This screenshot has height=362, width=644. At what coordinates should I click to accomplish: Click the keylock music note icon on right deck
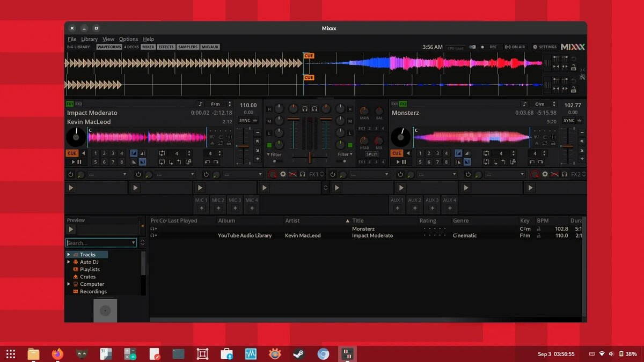pyautogui.click(x=525, y=104)
